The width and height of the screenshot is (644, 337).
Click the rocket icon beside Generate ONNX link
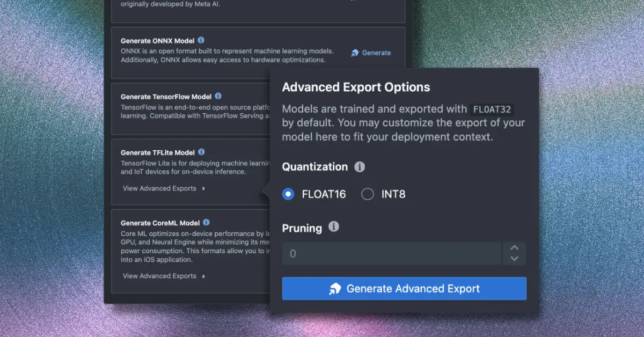click(x=354, y=52)
